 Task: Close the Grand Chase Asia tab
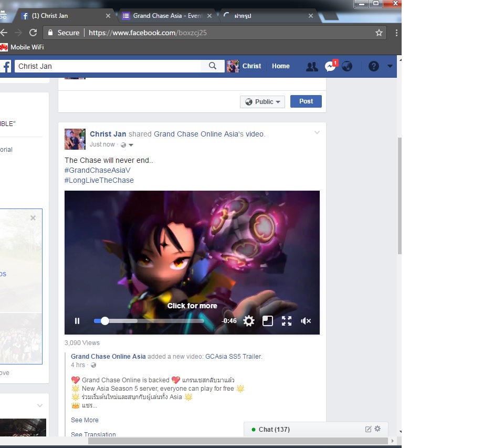[x=209, y=15]
